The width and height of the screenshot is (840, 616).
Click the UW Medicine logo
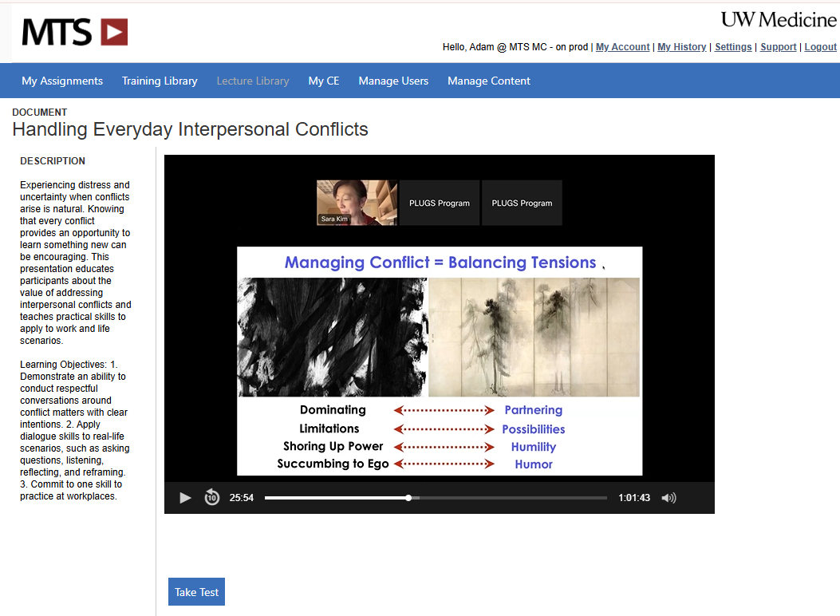click(x=778, y=19)
